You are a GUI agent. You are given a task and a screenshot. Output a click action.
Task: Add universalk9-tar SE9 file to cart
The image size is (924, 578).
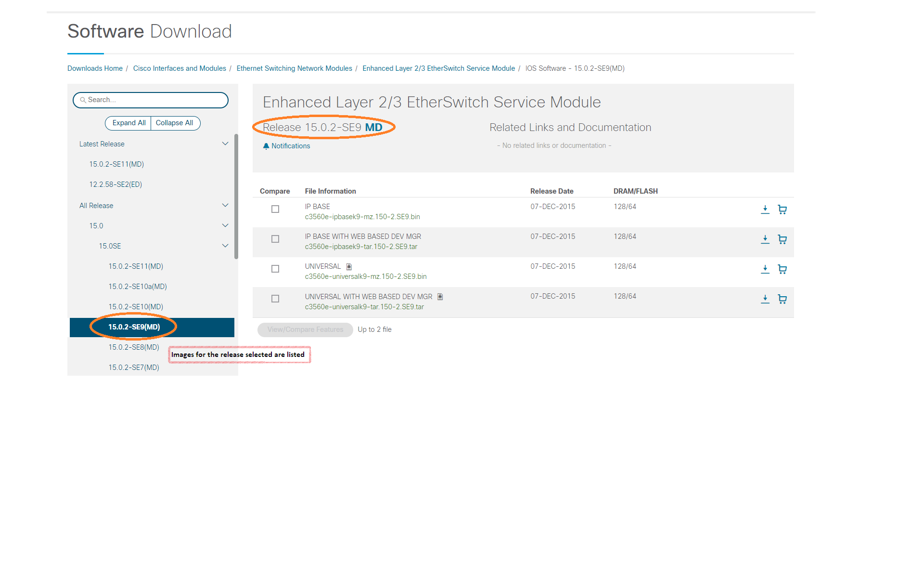783,299
